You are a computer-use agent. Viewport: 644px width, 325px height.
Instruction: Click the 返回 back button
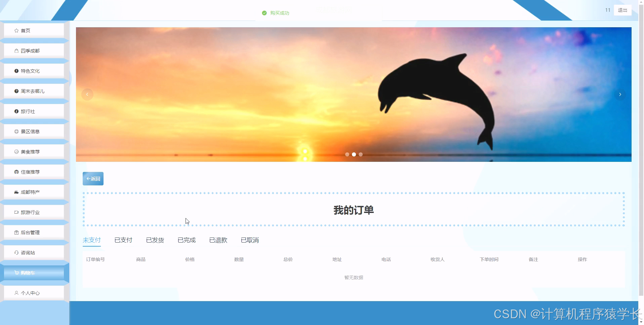pyautogui.click(x=93, y=178)
